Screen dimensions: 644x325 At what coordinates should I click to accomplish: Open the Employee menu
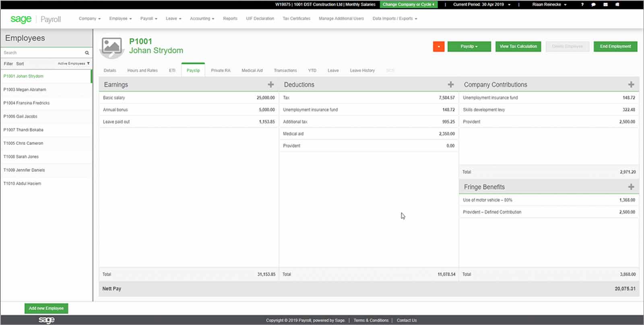pyautogui.click(x=120, y=19)
